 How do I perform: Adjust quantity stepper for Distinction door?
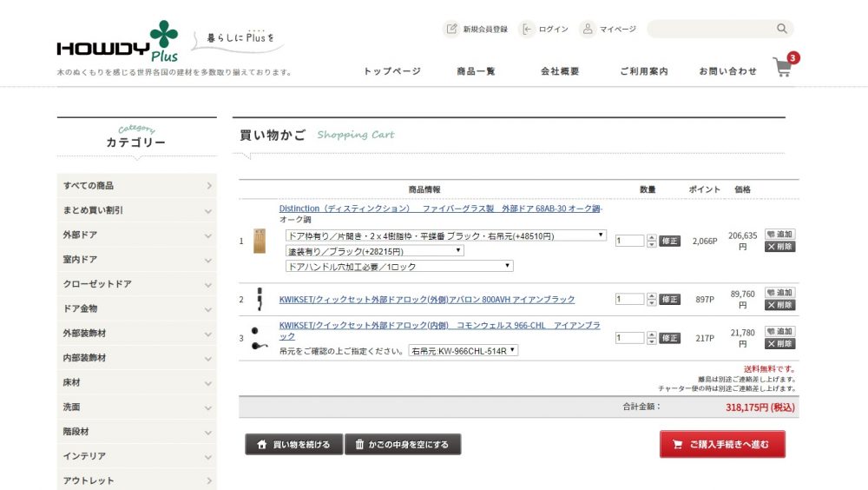click(x=652, y=241)
